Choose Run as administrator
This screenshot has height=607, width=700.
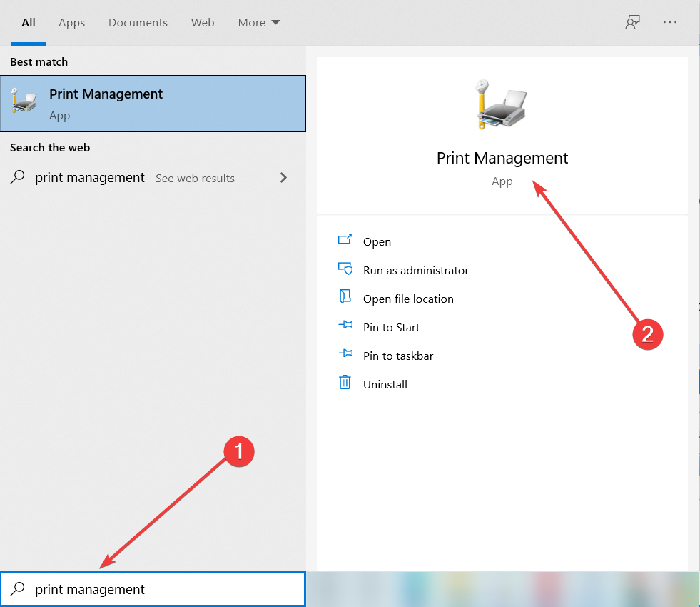416,270
